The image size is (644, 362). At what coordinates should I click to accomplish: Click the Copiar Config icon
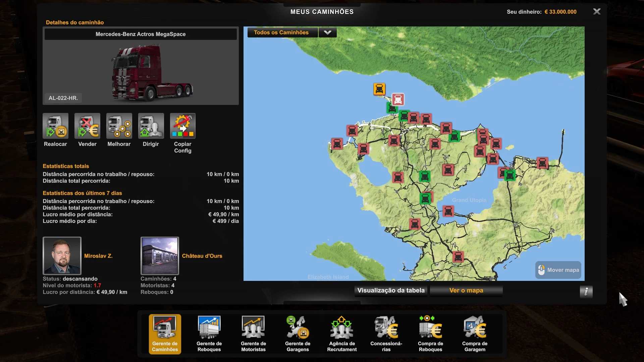click(x=182, y=126)
